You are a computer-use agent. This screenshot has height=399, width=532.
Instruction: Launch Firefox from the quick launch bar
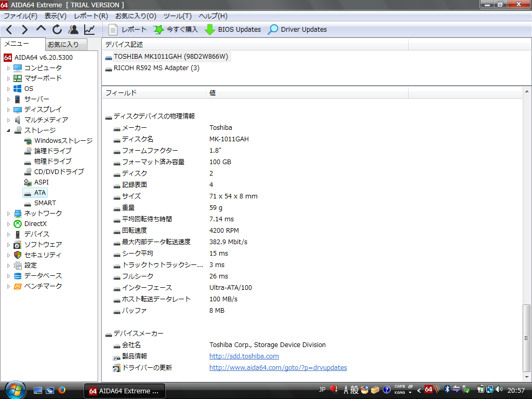point(62,391)
